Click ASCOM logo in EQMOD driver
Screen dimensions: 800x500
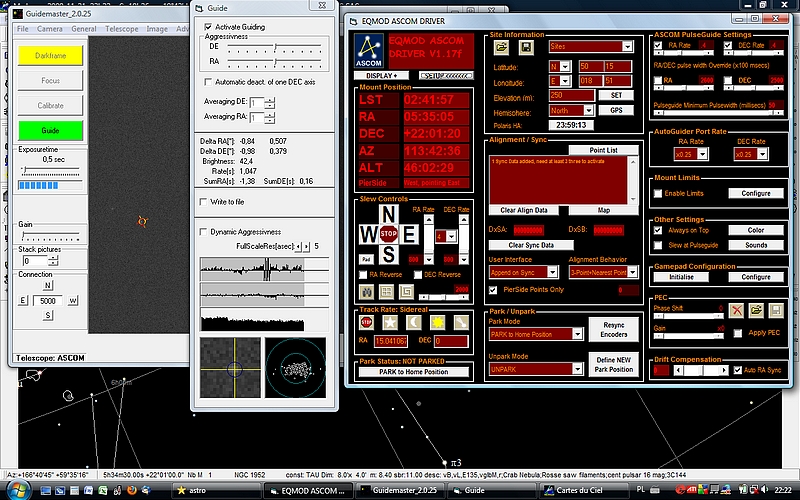[x=368, y=51]
